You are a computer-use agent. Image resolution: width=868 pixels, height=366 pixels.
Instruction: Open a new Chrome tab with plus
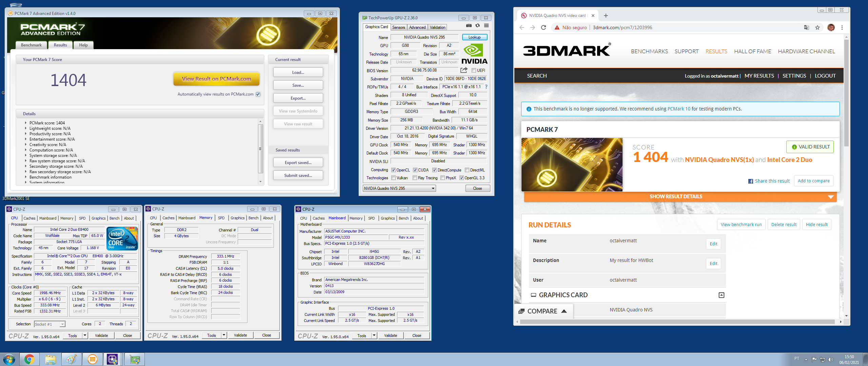(606, 16)
